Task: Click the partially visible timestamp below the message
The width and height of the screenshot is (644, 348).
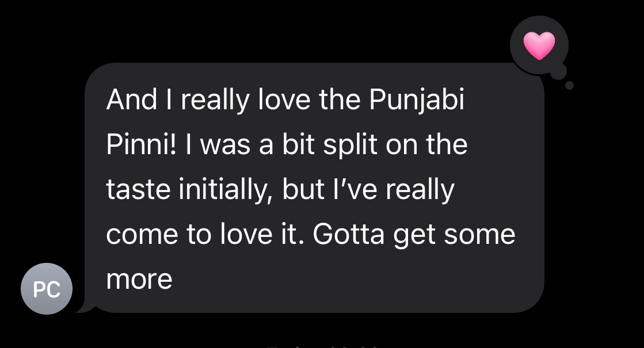Action: pos(322,345)
